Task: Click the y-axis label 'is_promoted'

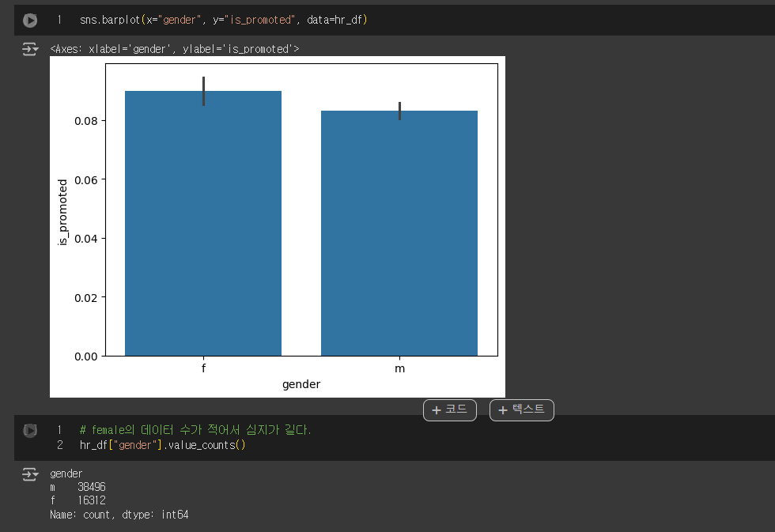Action: point(62,213)
